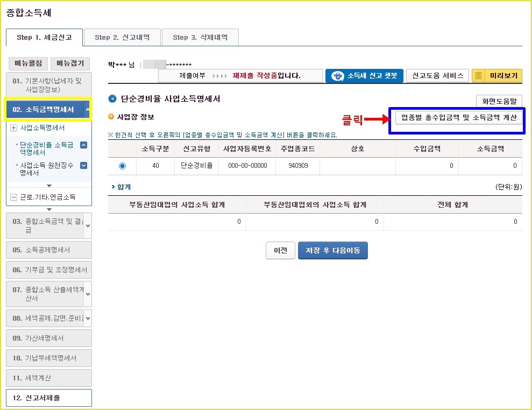Click the 미리보기 preview button
The image size is (532, 410).
(497, 76)
